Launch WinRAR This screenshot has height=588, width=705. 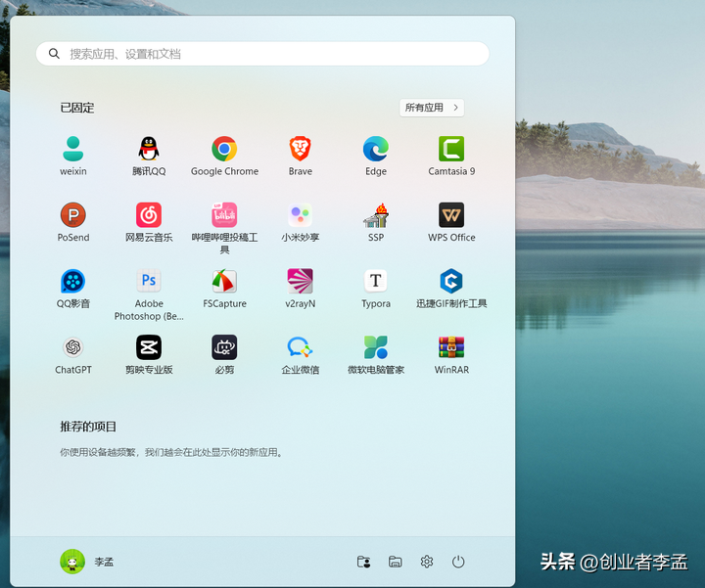451,355
